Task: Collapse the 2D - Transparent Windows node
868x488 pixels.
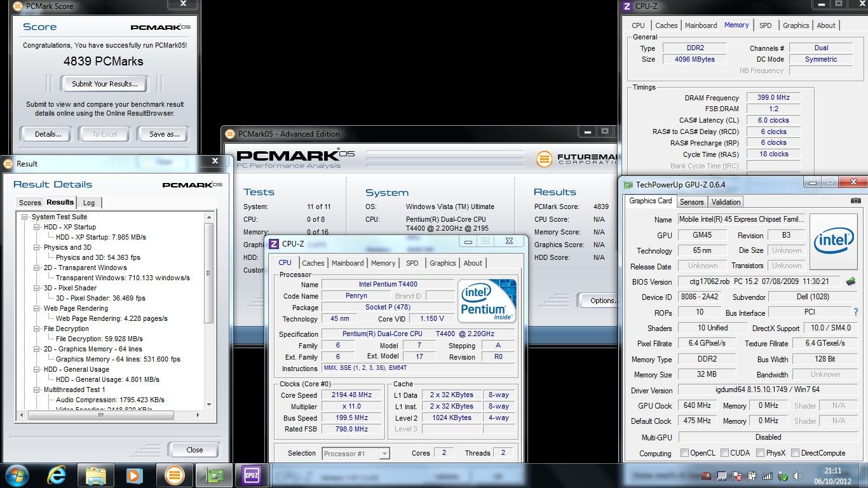Action: pos(37,268)
